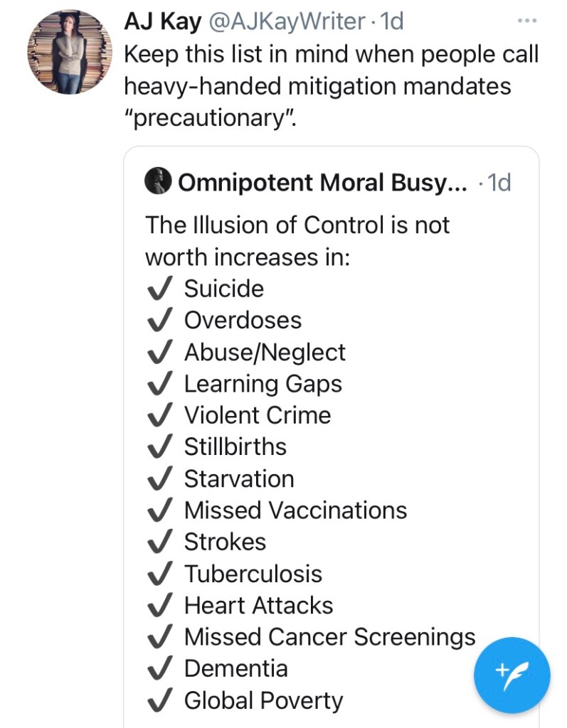
Task: Tap the quoted tweet's small profile avatar
Action: pyautogui.click(x=158, y=182)
